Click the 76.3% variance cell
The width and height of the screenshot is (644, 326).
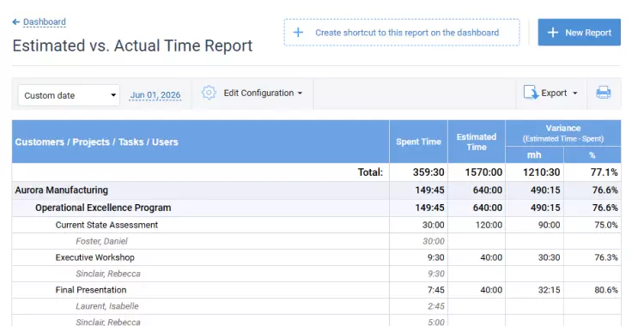606,257
